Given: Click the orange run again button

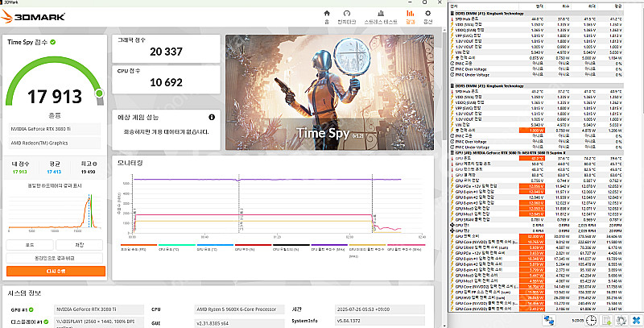Looking at the screenshot, I should tap(56, 272).
